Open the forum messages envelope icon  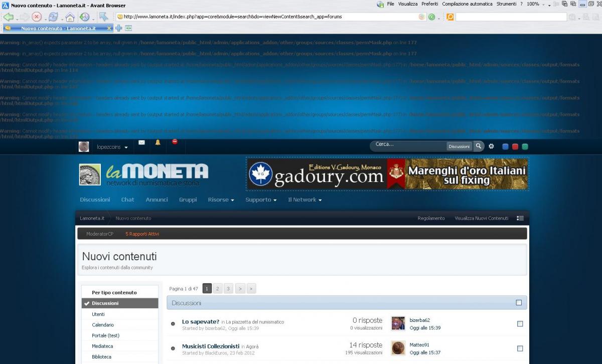coord(141,143)
